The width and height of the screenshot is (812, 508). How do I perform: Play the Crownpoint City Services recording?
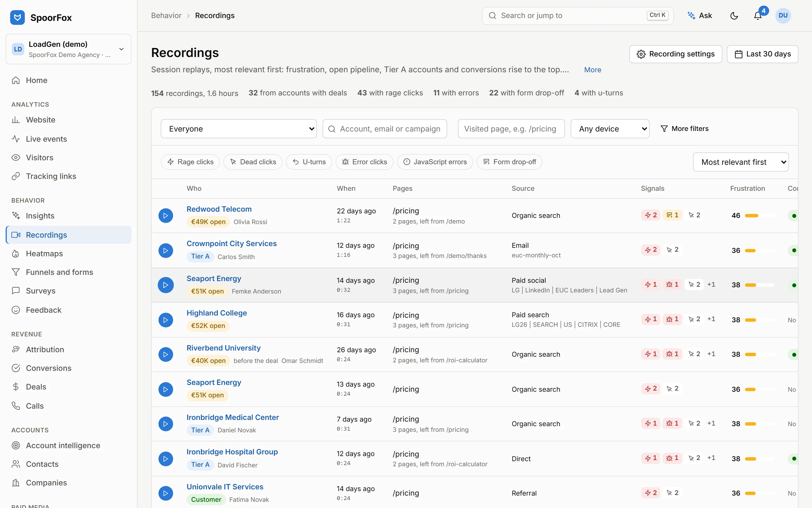click(166, 250)
